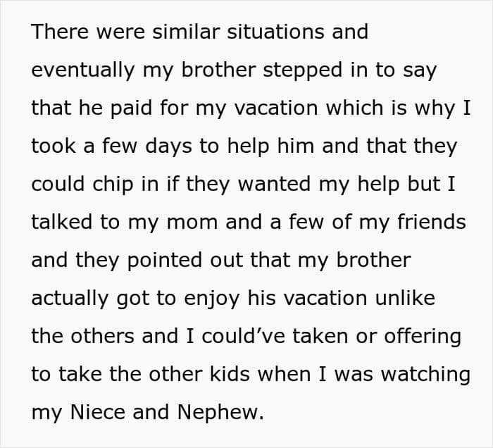Click the word "chip" in "could chip in"
This screenshot has height=448, width=493.
coord(113,185)
